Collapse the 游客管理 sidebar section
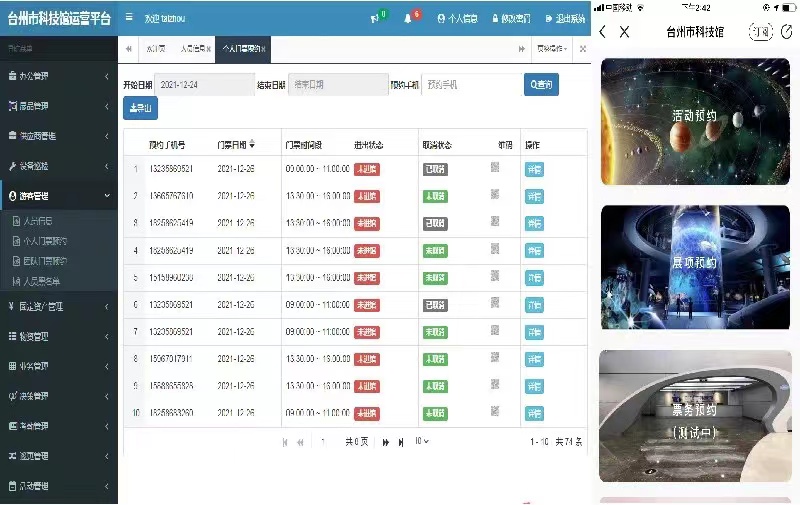 pos(58,196)
